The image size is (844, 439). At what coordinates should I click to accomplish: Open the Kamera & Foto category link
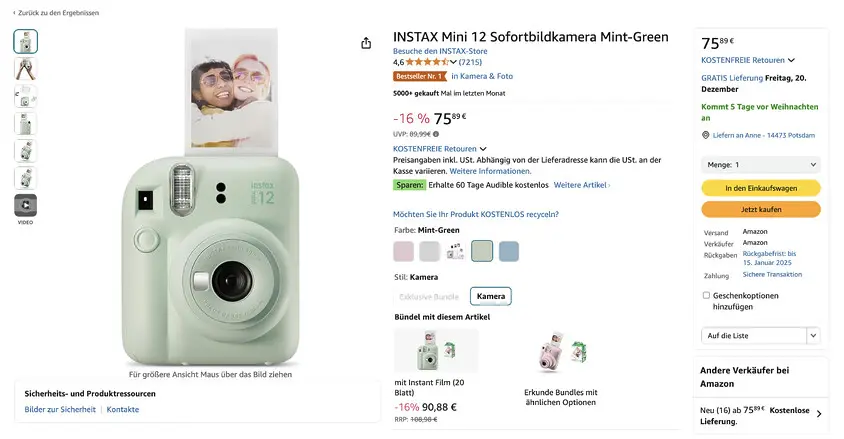click(x=482, y=76)
